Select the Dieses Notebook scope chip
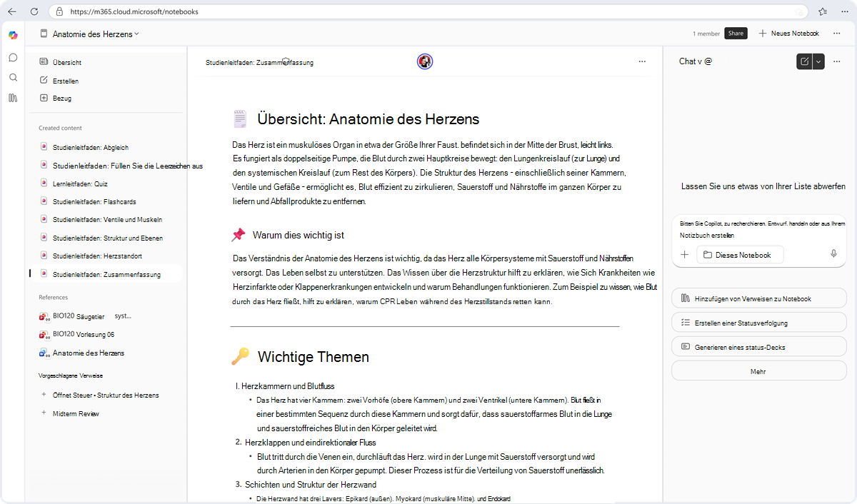Screen dimensions: 857x504 [x=739, y=255]
